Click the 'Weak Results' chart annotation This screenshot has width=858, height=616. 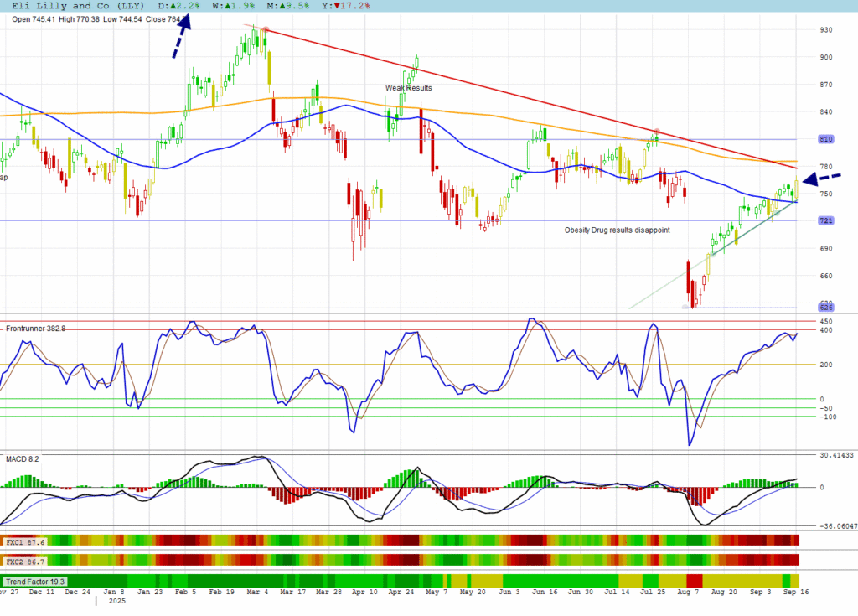408,88
